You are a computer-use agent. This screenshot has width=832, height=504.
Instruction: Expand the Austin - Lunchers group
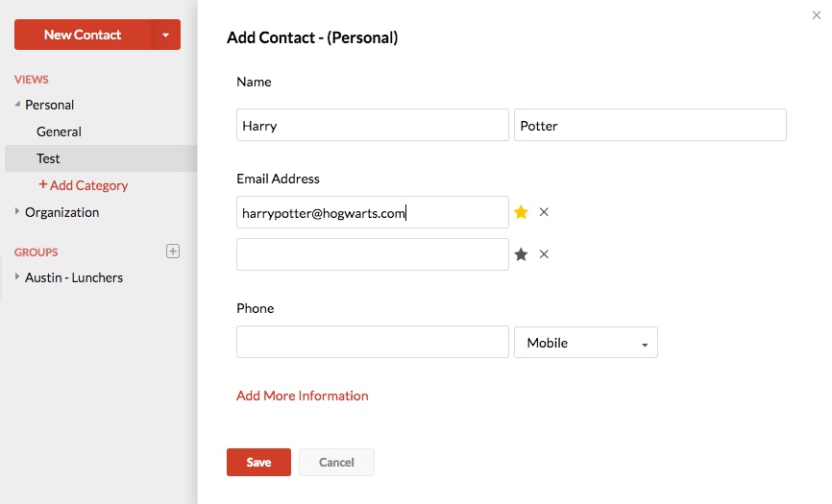tap(18, 277)
